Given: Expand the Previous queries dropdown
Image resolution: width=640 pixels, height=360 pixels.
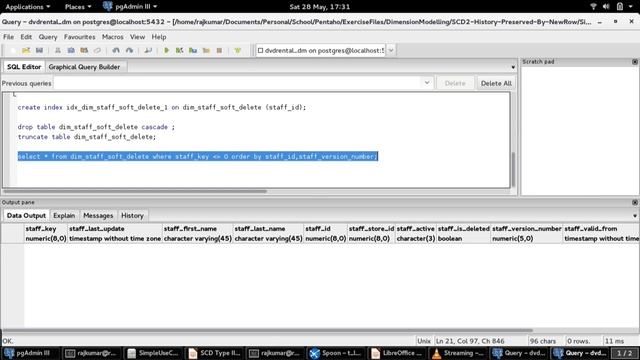Looking at the screenshot, I should 427,83.
